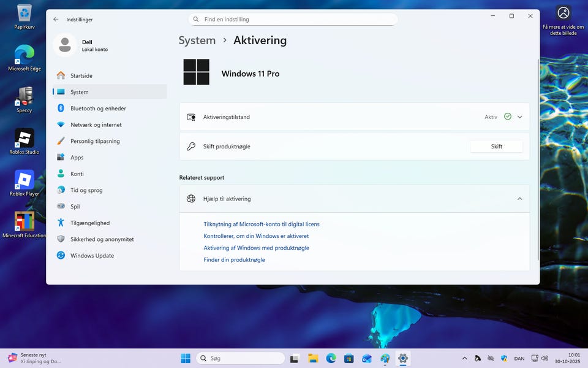588x368 pixels.
Task: Click the back arrow in Indstillinger
Action: tap(56, 19)
